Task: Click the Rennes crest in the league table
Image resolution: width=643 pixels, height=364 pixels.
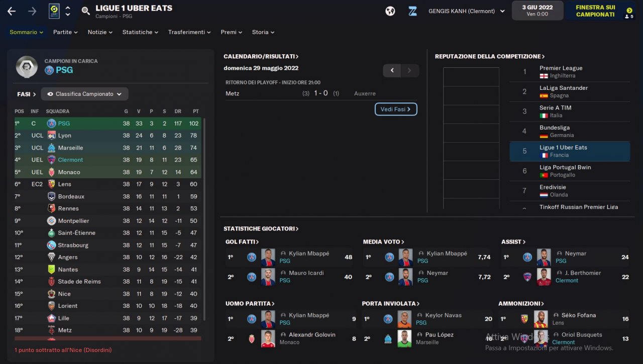Action: 51,208
